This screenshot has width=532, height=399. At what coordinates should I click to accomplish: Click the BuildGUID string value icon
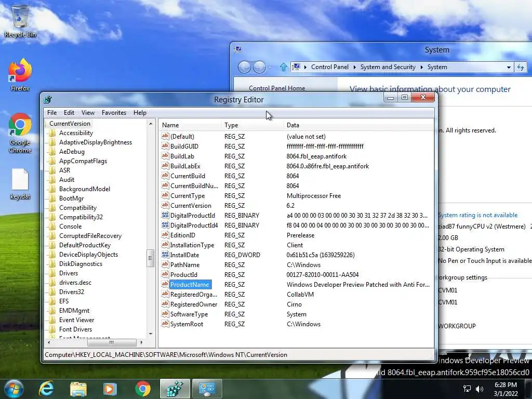click(x=165, y=146)
